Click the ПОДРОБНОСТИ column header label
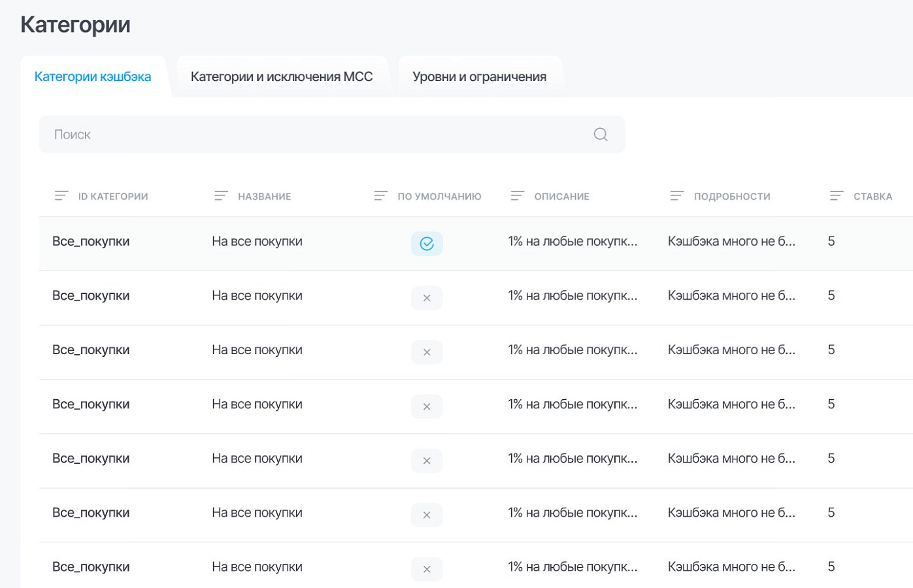The image size is (913, 588). click(732, 197)
